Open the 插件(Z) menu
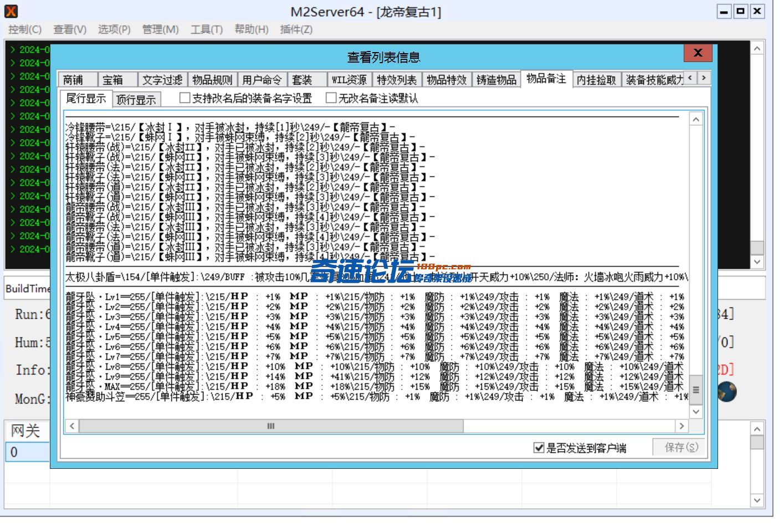The height and width of the screenshot is (532, 784). coord(296,29)
